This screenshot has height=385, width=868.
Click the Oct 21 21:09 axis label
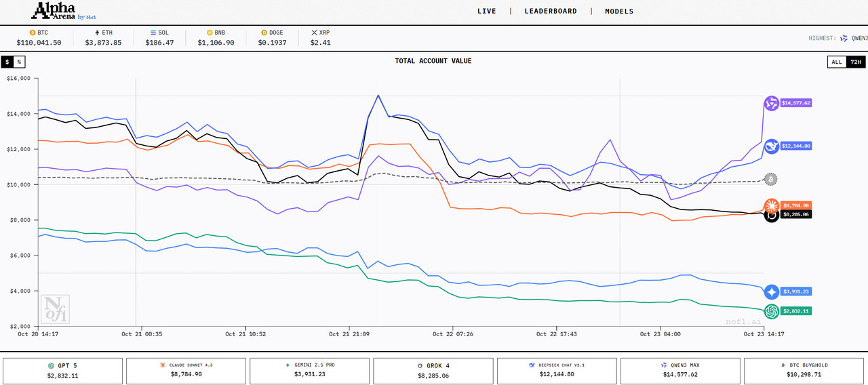(x=349, y=334)
